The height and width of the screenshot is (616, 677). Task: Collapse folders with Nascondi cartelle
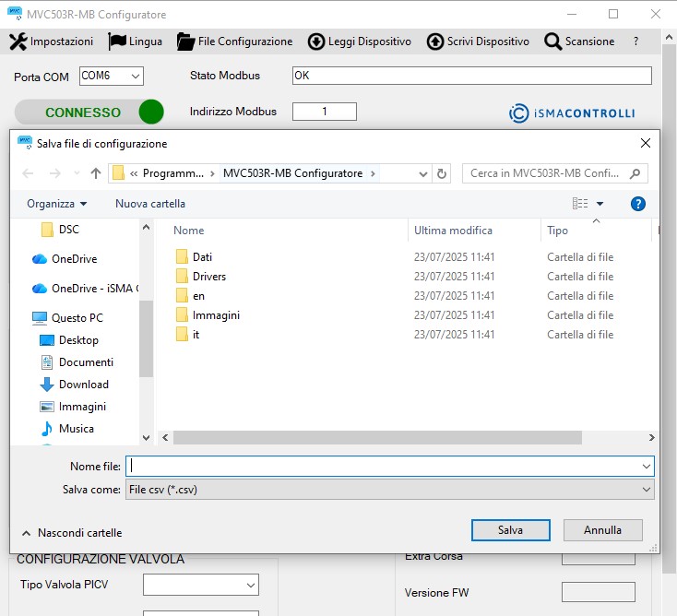[72, 533]
